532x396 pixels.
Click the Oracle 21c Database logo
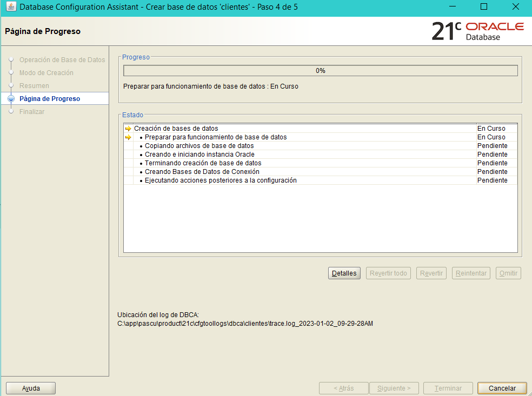478,31
